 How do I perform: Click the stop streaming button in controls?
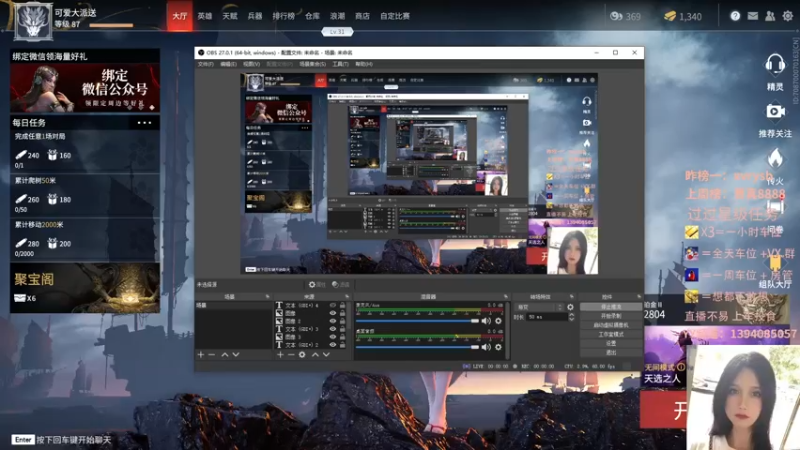click(x=611, y=307)
